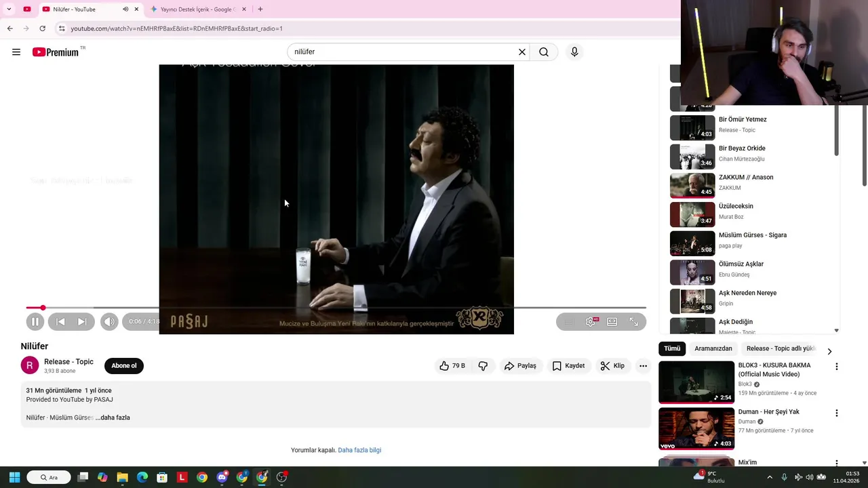Play Duman - Her Şeyi Yak thumbnail
The image size is (868, 488).
696,428
